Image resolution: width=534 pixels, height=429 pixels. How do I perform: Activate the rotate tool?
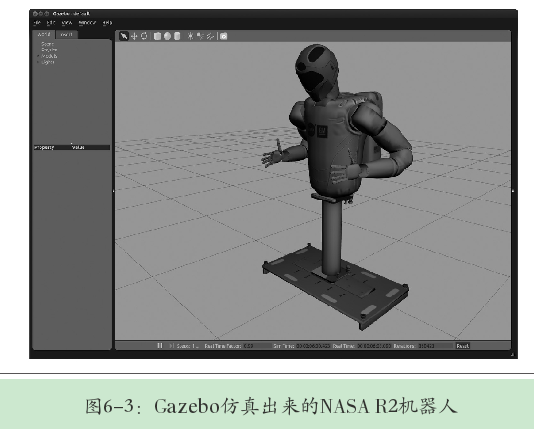(144, 36)
